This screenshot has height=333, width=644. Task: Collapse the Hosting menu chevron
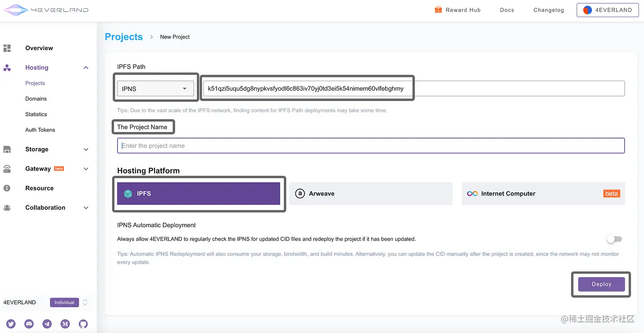pyautogui.click(x=86, y=68)
